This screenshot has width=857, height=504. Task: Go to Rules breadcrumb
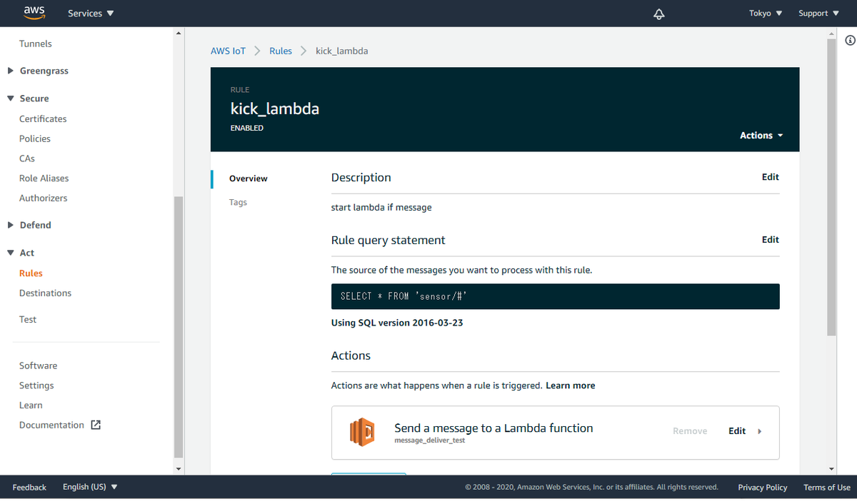click(x=281, y=51)
